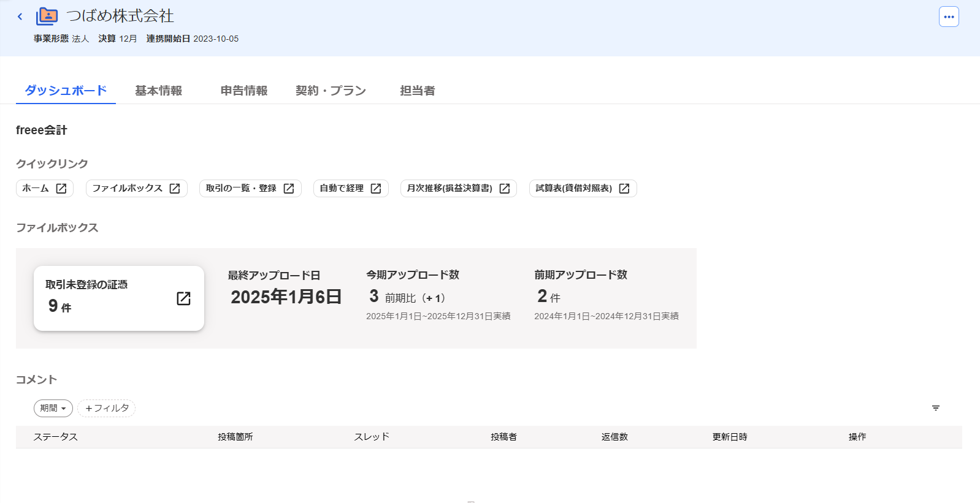The image size is (980, 503).
Task: Click the 投稿箇所 column header
Action: pyautogui.click(x=235, y=437)
